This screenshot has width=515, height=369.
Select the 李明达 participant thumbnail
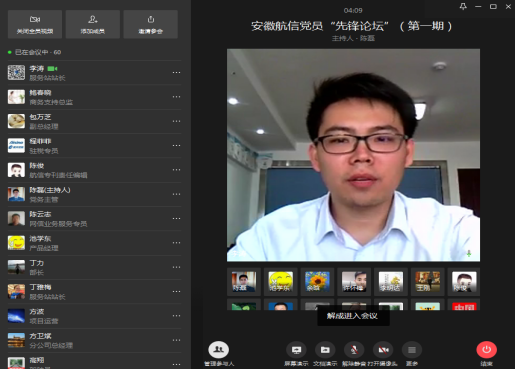pyautogui.click(x=391, y=282)
